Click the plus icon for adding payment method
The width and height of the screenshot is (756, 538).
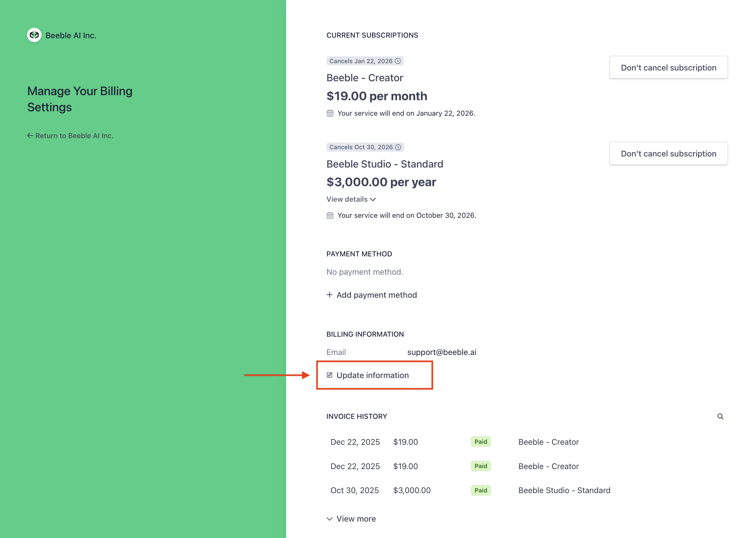point(329,295)
